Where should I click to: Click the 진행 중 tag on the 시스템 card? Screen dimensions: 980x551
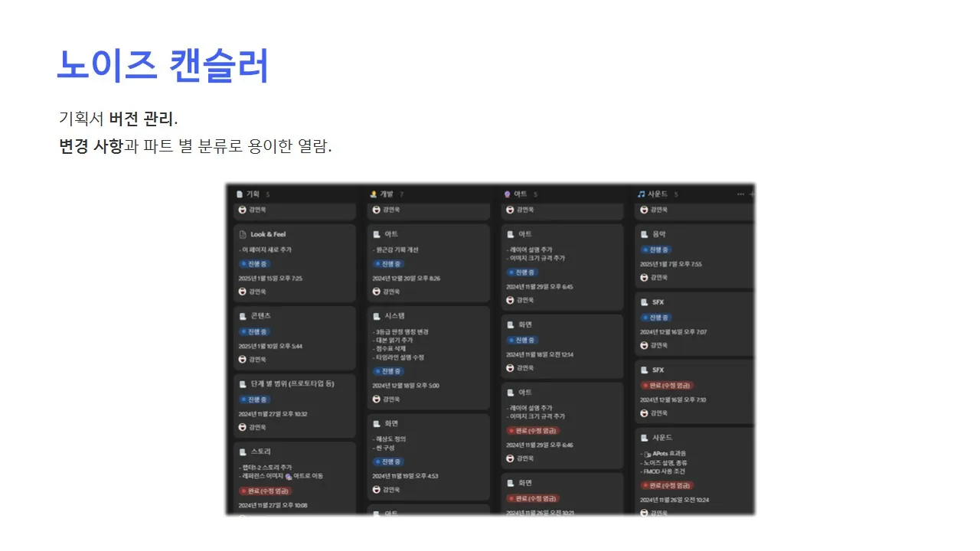coord(388,371)
